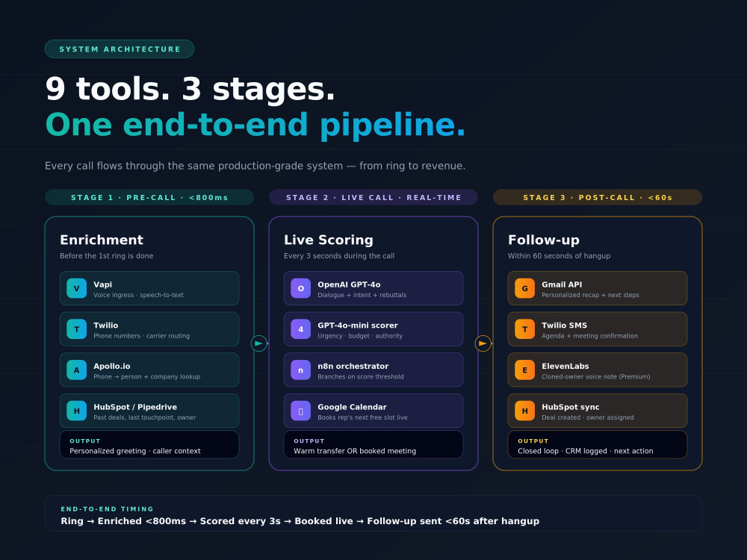Image resolution: width=747 pixels, height=560 pixels.
Task: Click the Twilio tool name in Enrichment
Action: point(106,326)
